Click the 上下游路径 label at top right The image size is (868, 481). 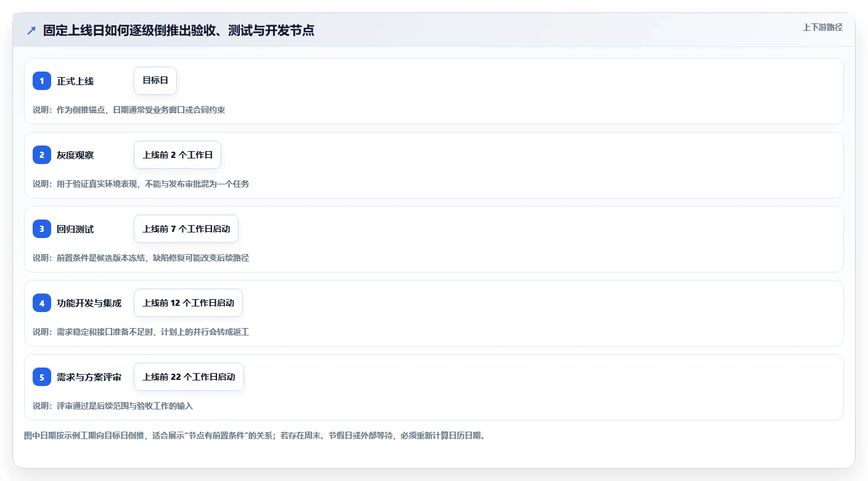(x=822, y=27)
